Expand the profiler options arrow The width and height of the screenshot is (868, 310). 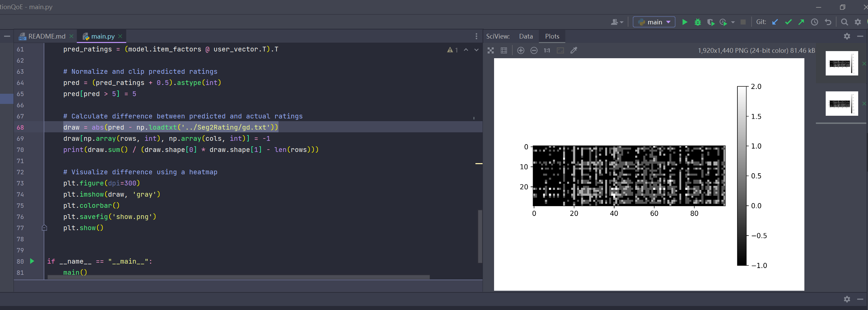click(733, 22)
